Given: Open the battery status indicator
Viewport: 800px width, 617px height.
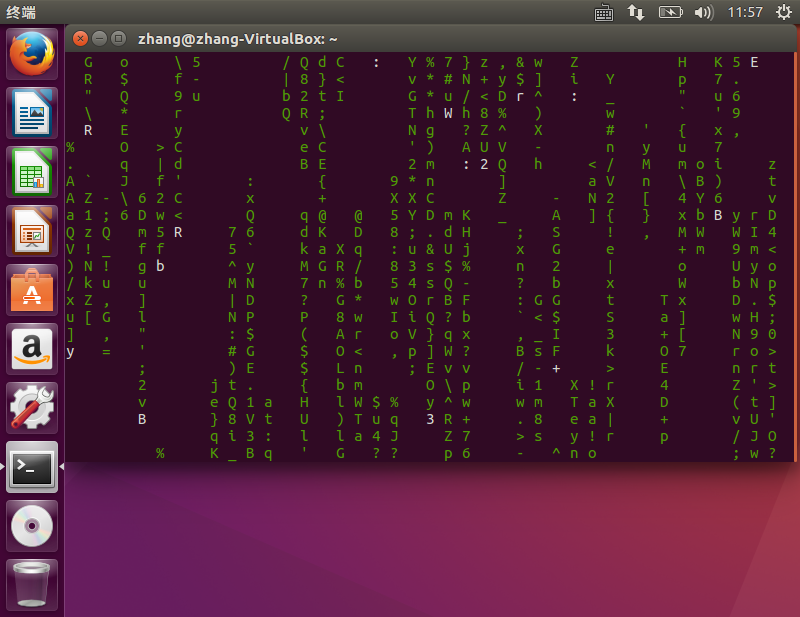Looking at the screenshot, I should pos(670,12).
